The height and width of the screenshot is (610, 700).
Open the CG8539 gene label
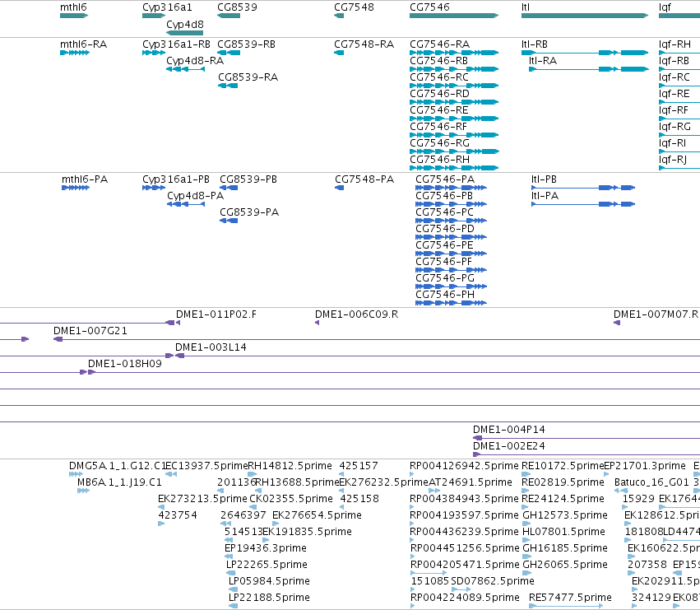237,7
